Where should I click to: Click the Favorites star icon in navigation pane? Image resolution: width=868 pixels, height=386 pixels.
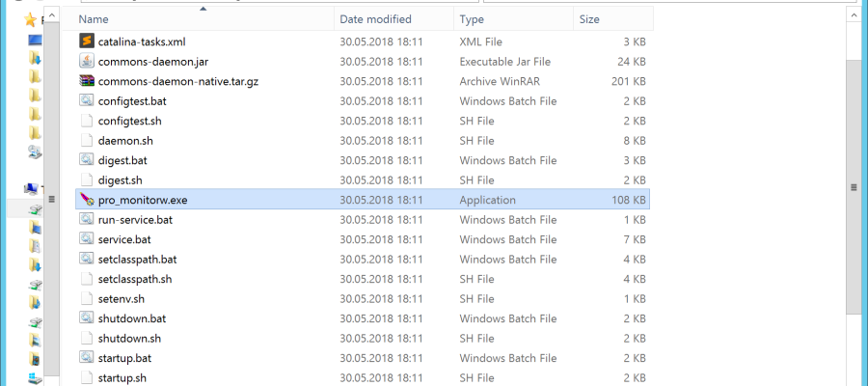point(32,19)
